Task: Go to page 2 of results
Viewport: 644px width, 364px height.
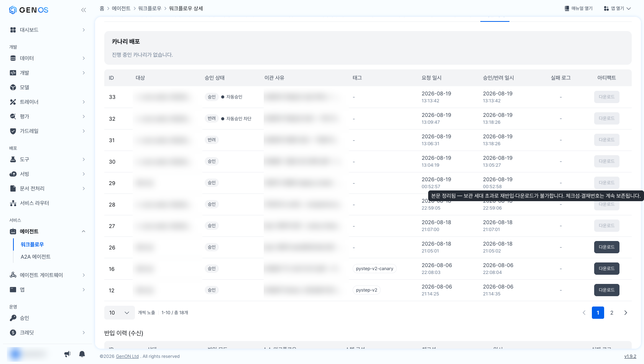Action: point(612,313)
